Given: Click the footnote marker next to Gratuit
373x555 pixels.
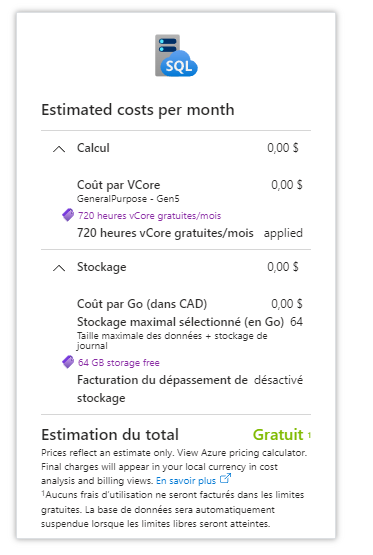Looking at the screenshot, I should click(309, 435).
